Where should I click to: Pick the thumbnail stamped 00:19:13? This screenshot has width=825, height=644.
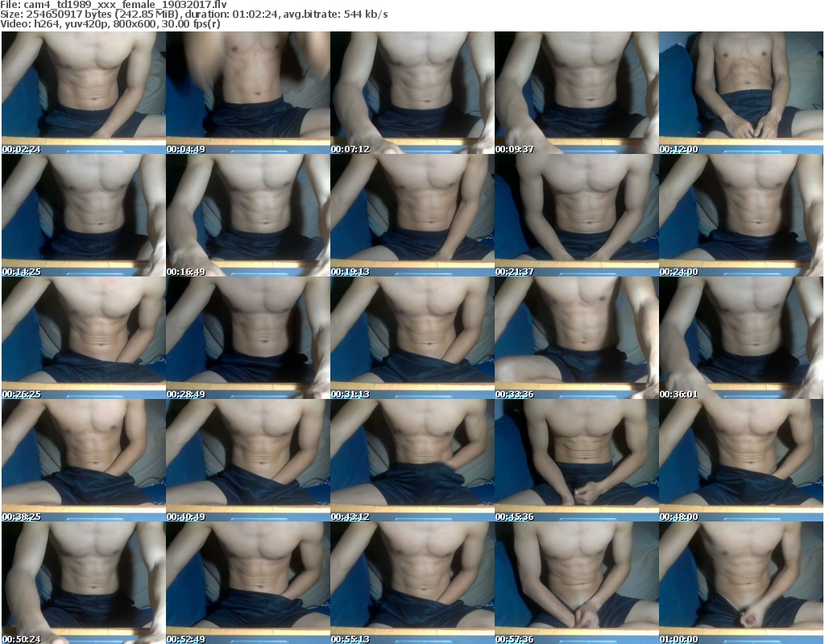[x=412, y=215]
